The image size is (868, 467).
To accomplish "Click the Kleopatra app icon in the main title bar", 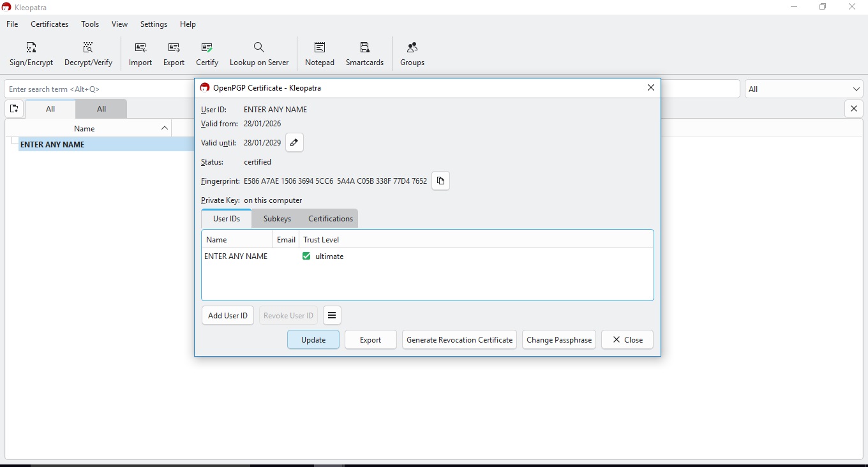I will pos(7,7).
